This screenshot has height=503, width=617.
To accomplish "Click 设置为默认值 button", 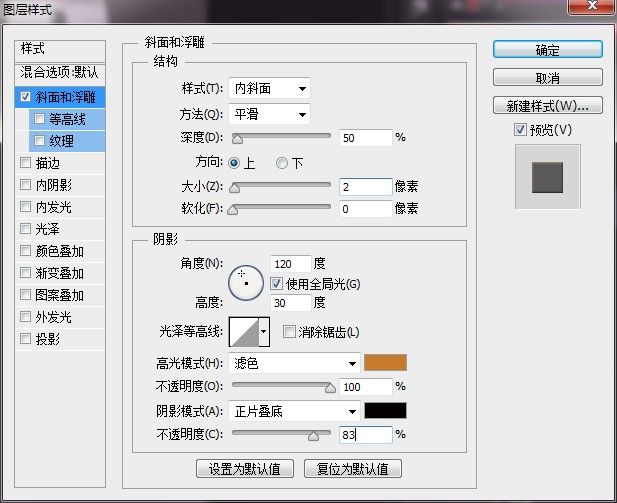I will 245,469.
